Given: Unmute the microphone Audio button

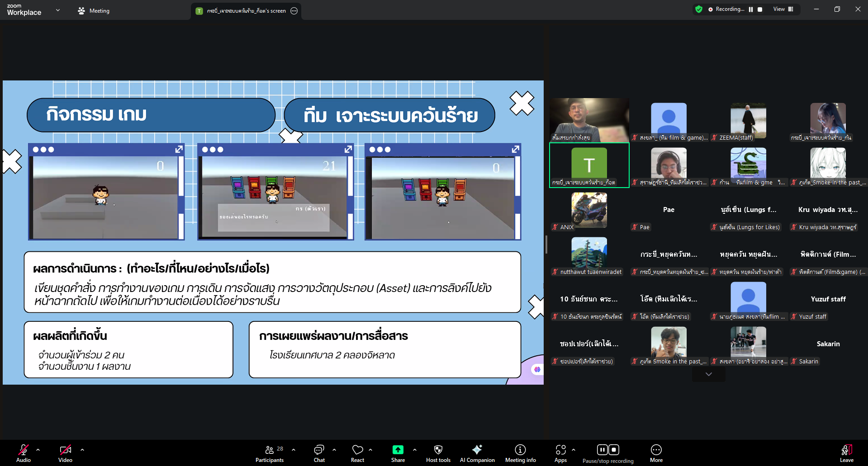Looking at the screenshot, I should pos(24,453).
